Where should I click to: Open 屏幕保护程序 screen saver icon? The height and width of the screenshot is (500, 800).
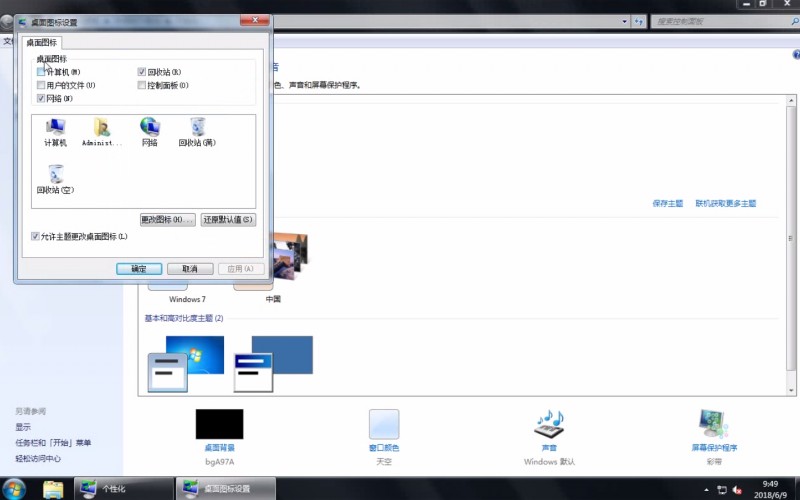pos(714,423)
